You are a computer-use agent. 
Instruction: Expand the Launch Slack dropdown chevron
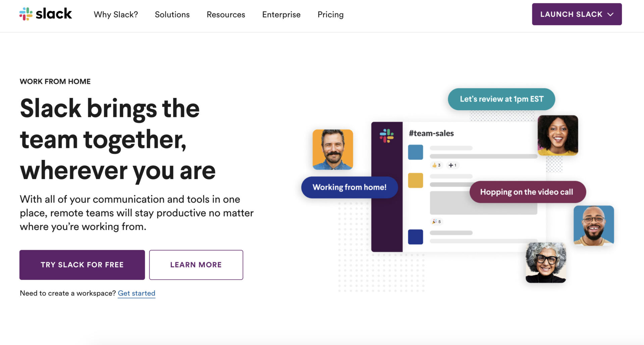click(610, 14)
